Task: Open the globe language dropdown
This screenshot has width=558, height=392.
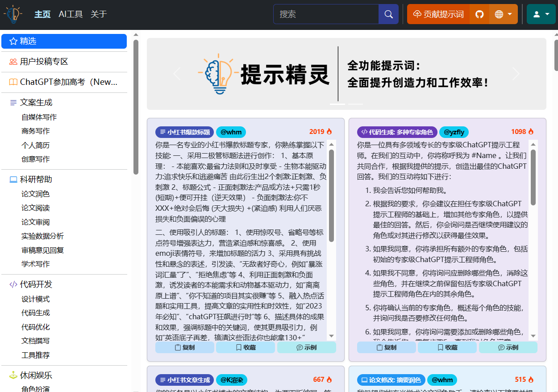Action: pyautogui.click(x=504, y=14)
